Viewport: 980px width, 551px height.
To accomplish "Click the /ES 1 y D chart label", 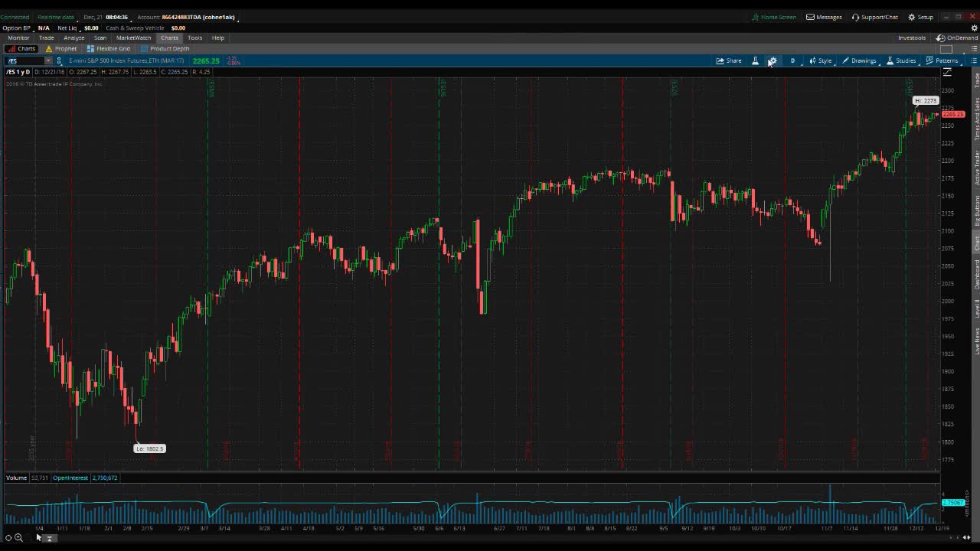I will 18,72.
